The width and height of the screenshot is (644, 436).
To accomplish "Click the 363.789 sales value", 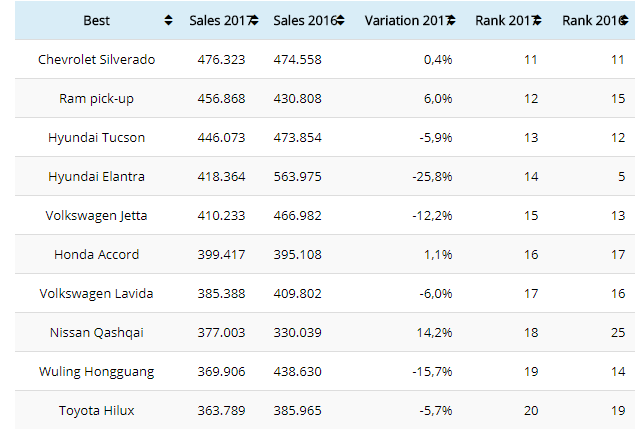I will 221,411.
